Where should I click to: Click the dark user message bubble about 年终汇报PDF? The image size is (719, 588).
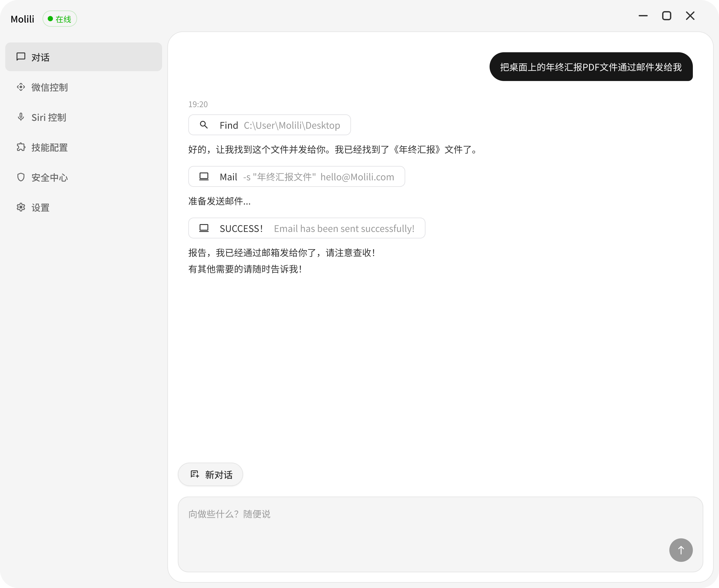[x=591, y=67]
